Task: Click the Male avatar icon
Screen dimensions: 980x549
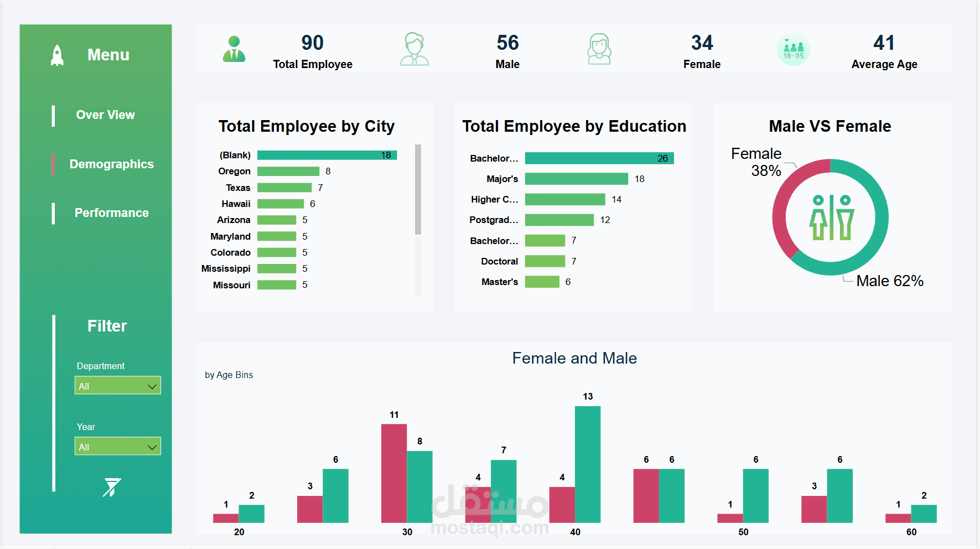Action: click(x=414, y=49)
